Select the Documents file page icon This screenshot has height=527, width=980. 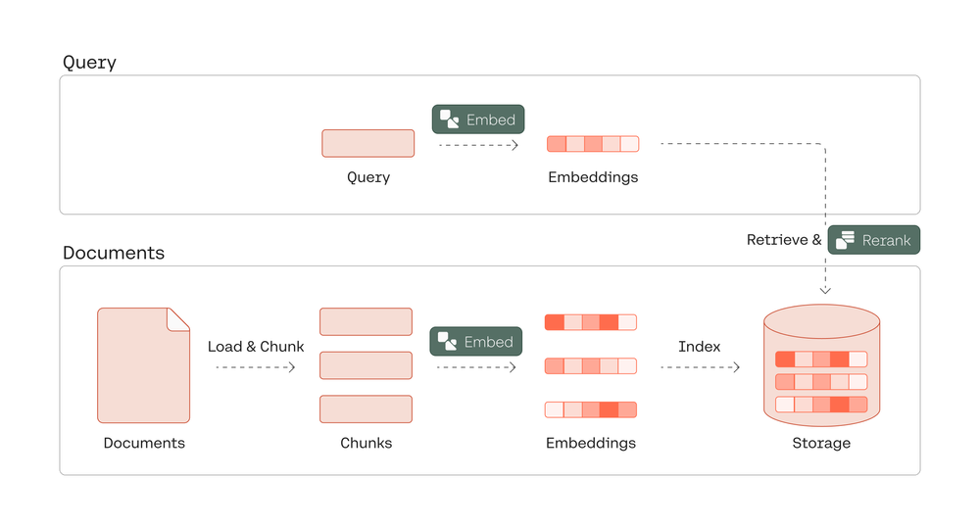coord(143,365)
